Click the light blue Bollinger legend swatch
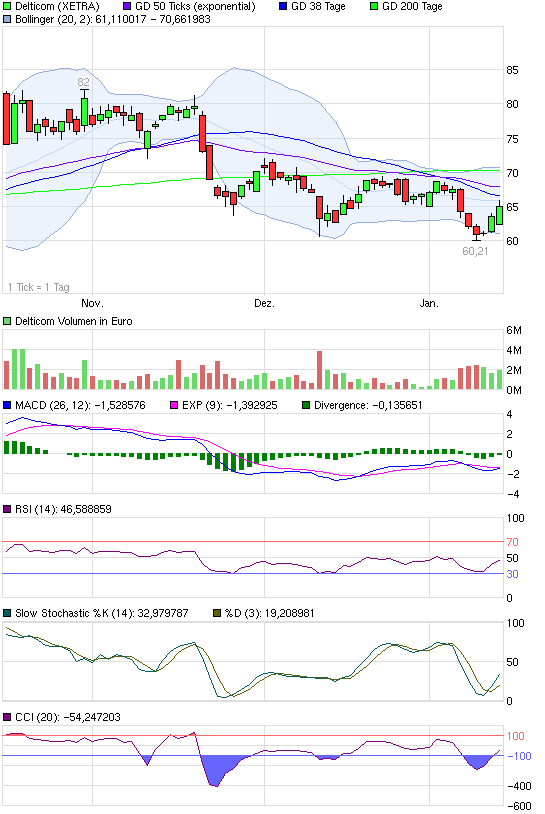This screenshot has height=814, width=545. pos(7,19)
